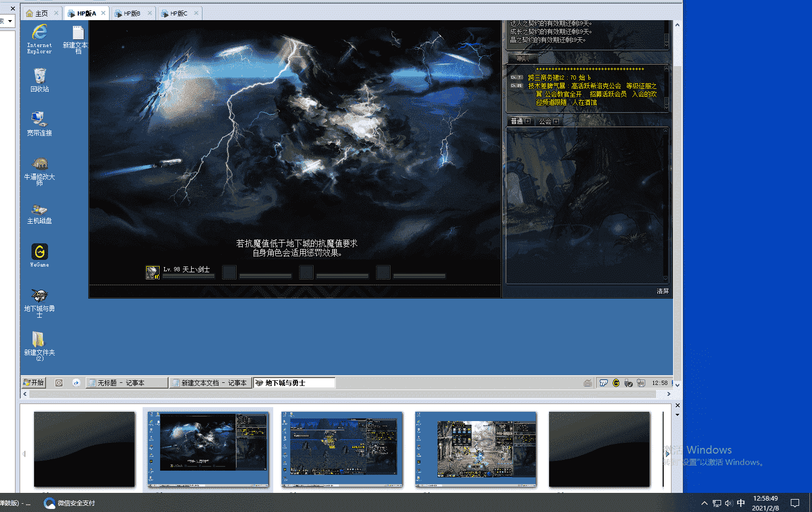Click host network tray icon

click(716, 503)
